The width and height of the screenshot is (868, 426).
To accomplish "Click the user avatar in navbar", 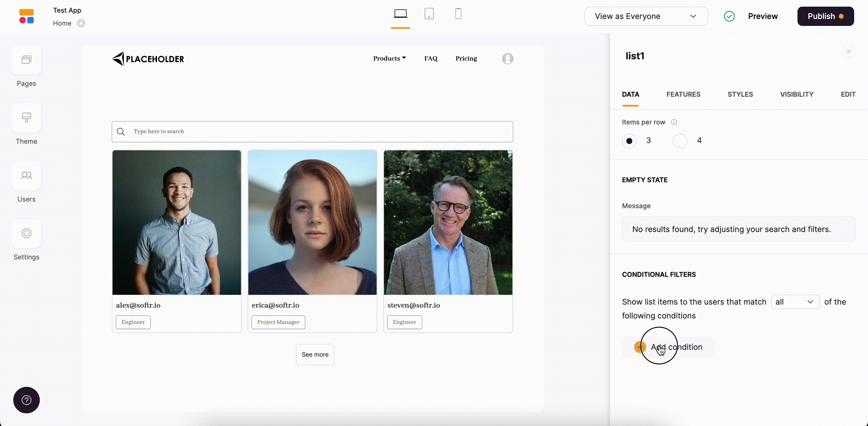I will [x=507, y=58].
